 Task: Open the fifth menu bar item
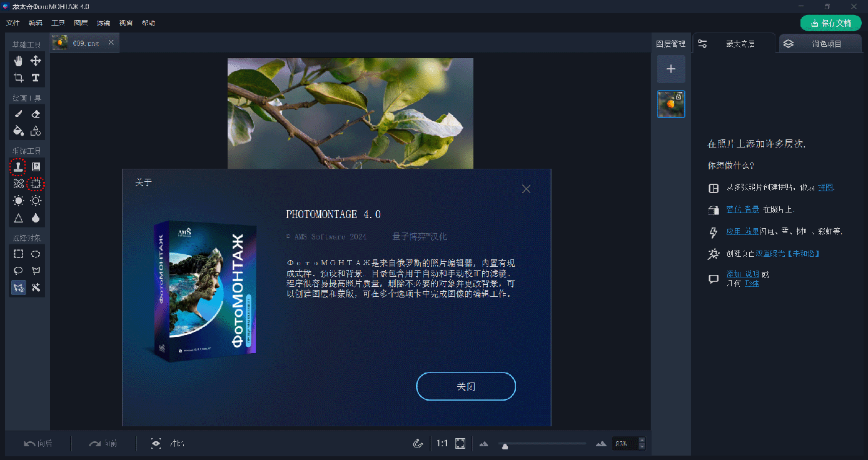(x=103, y=23)
